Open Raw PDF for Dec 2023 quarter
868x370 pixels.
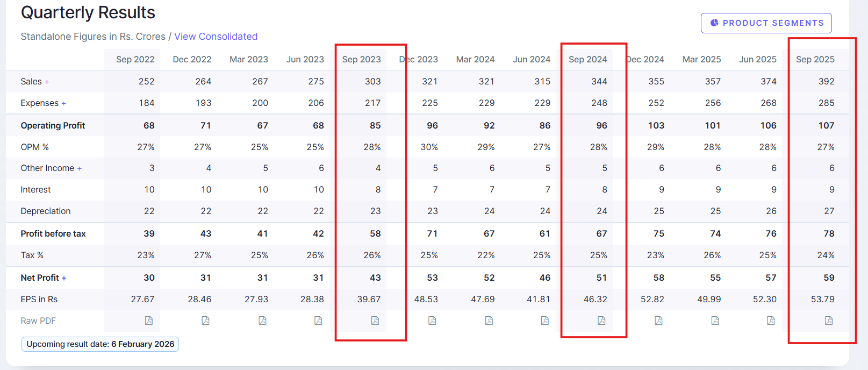pos(432,321)
